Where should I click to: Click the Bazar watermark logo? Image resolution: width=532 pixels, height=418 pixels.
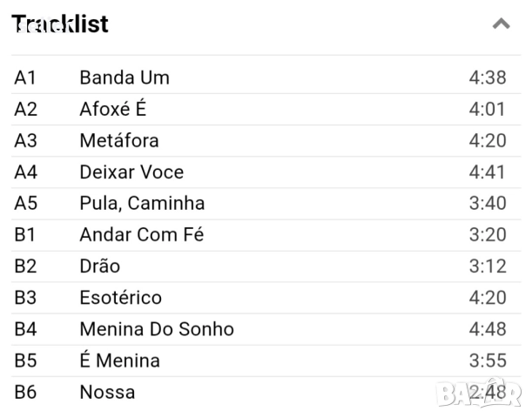coord(478,394)
